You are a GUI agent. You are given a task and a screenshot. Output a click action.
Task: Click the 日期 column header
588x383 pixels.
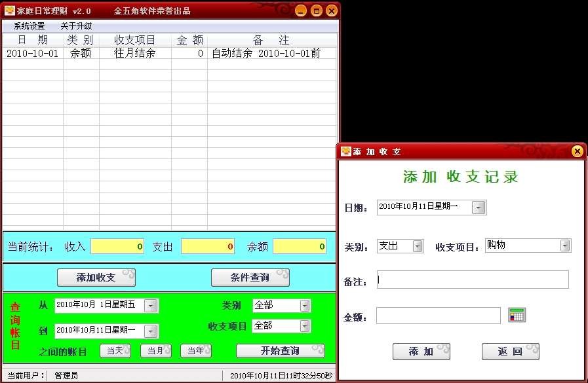pyautogui.click(x=33, y=40)
